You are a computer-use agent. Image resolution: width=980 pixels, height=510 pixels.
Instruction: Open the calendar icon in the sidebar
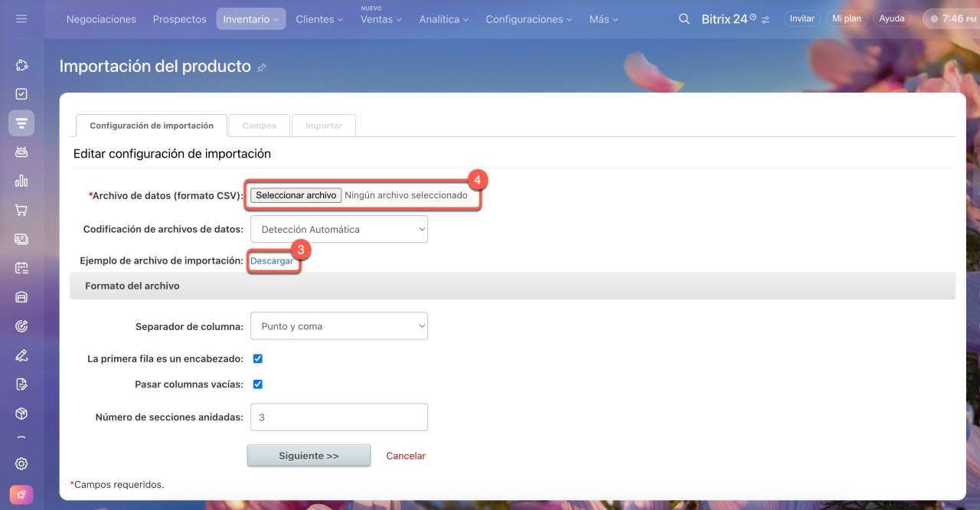click(x=21, y=268)
